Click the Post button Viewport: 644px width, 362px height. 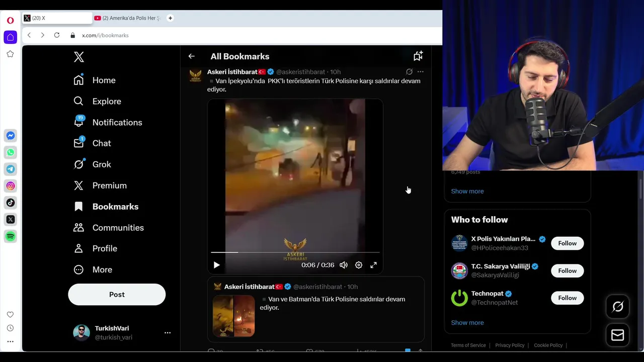click(x=117, y=295)
